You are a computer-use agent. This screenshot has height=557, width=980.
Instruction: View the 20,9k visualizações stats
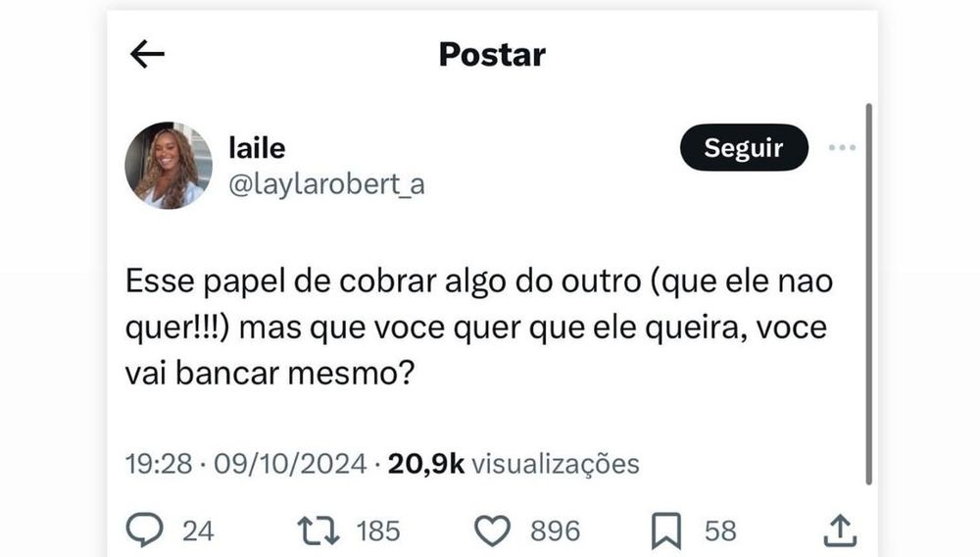tap(514, 464)
